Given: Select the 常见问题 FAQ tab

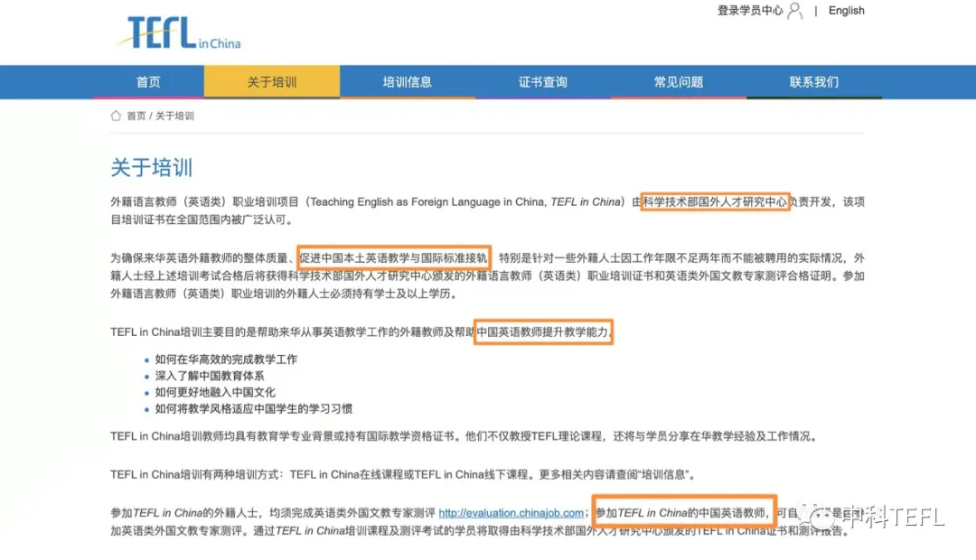Looking at the screenshot, I should tap(679, 82).
